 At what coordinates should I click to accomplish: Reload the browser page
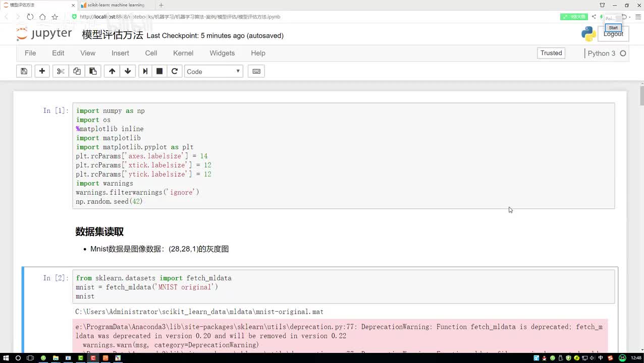click(x=30, y=17)
